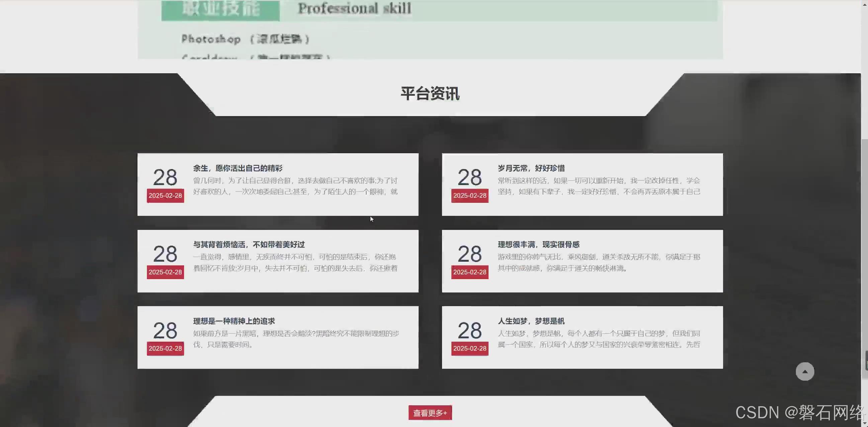Click the back-to-top circular arrow button

805,371
